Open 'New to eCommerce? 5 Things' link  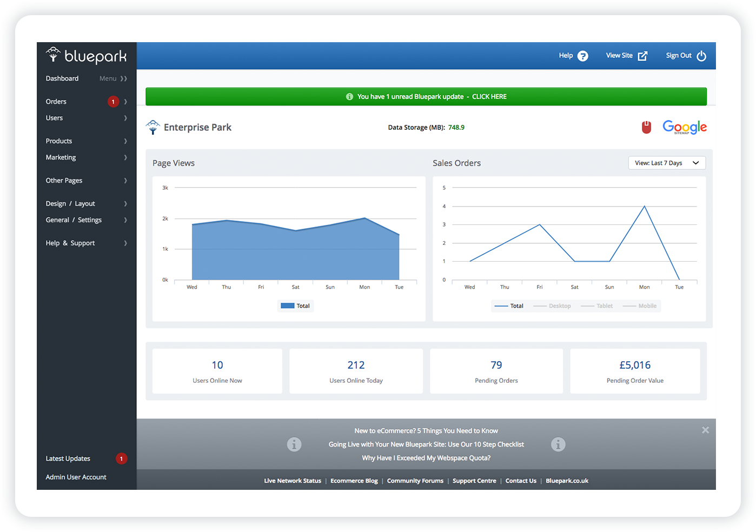tap(426, 431)
